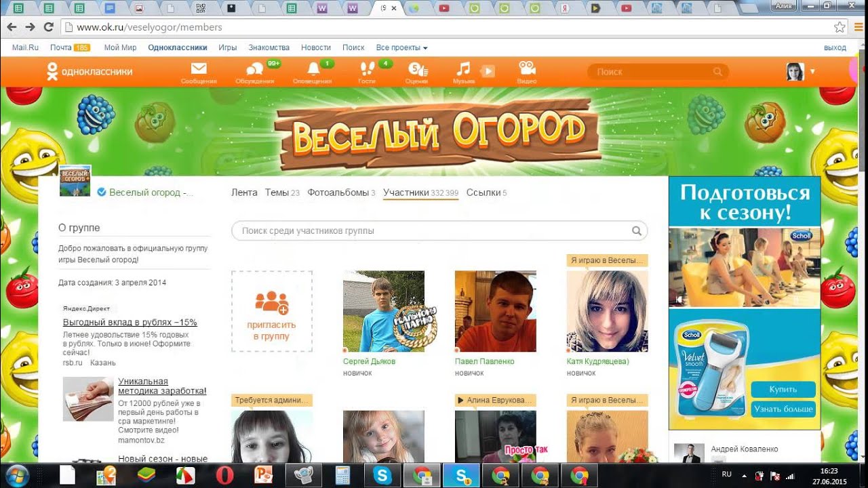Screen dimensions: 868x488
Task: Switch to the Лента tab
Action: click(x=244, y=192)
